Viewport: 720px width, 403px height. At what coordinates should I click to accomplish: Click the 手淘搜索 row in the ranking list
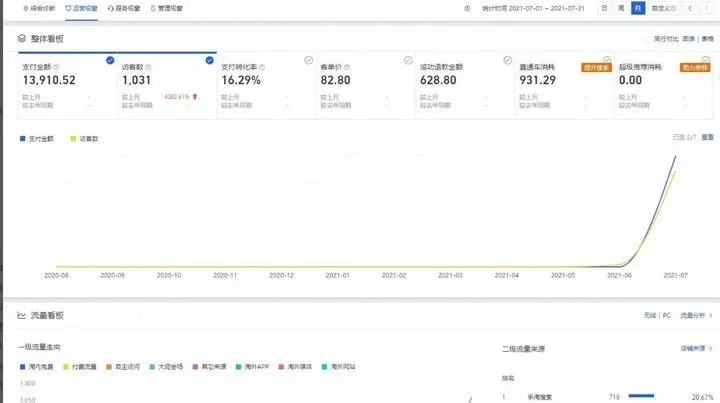click(x=608, y=397)
